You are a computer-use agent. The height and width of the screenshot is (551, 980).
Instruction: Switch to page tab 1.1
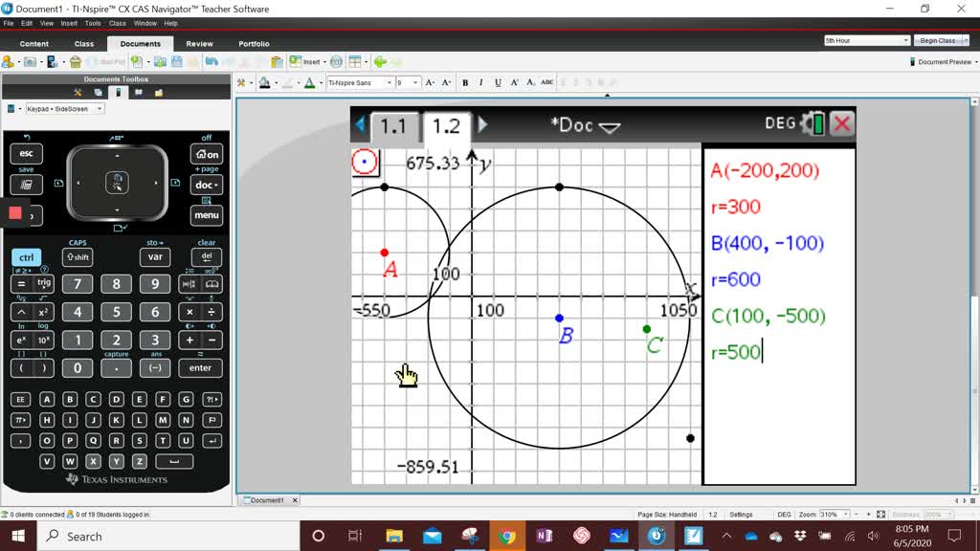click(x=393, y=126)
